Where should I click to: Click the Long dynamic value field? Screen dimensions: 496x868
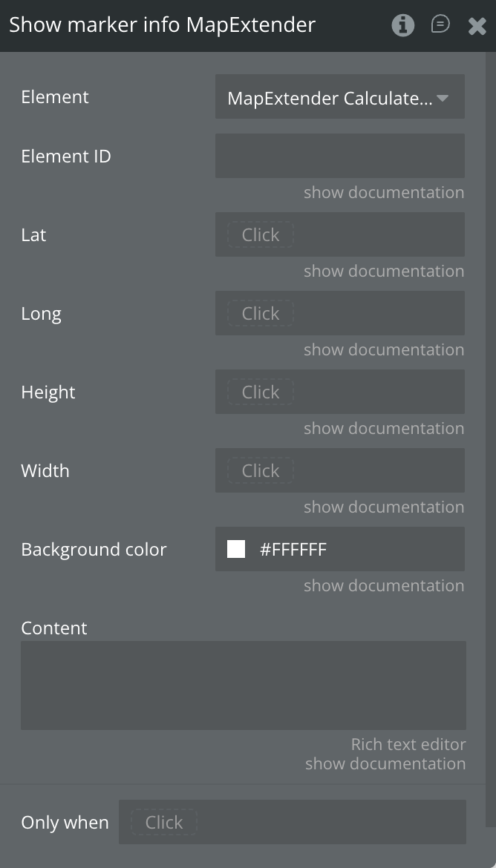[261, 314]
